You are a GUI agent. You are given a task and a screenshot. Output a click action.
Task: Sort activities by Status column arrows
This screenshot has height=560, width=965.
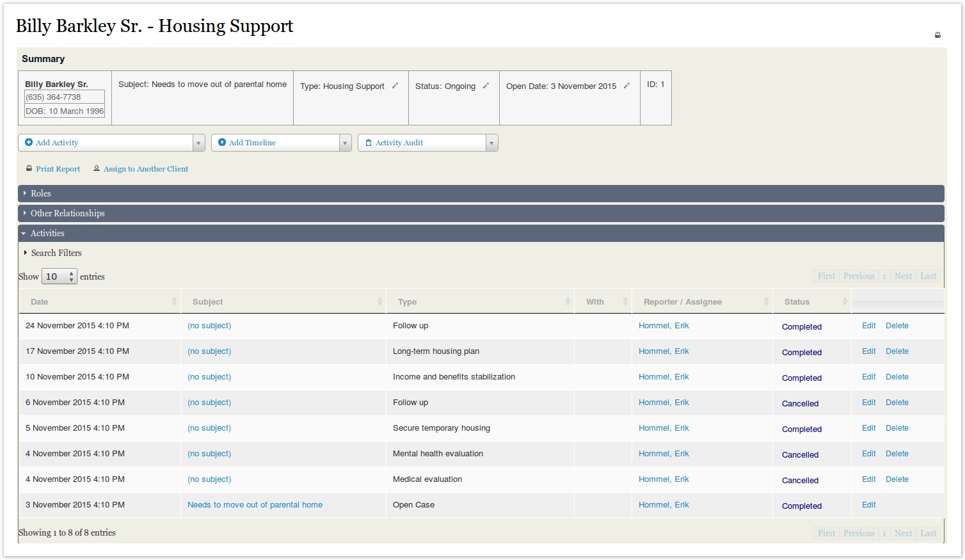click(844, 301)
